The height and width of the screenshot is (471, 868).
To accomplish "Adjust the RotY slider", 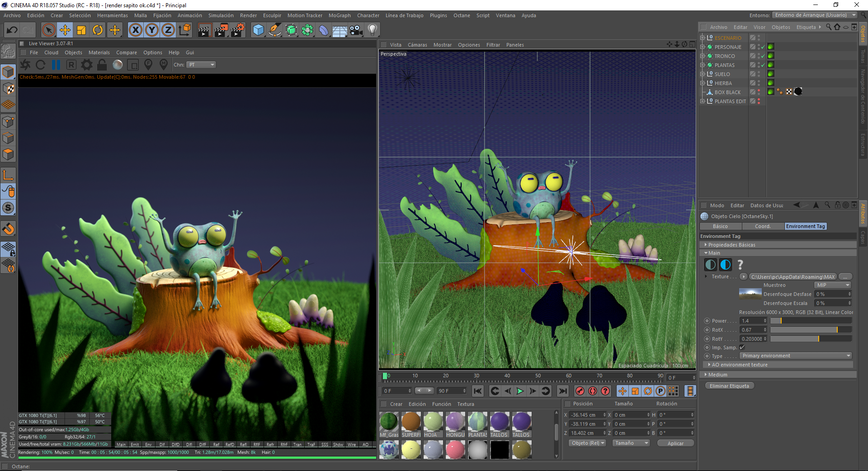I will tap(811, 339).
